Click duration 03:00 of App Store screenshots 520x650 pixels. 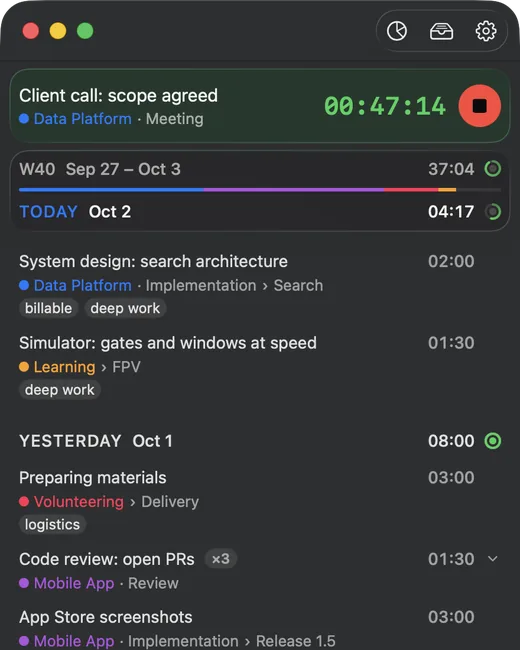coord(451,617)
